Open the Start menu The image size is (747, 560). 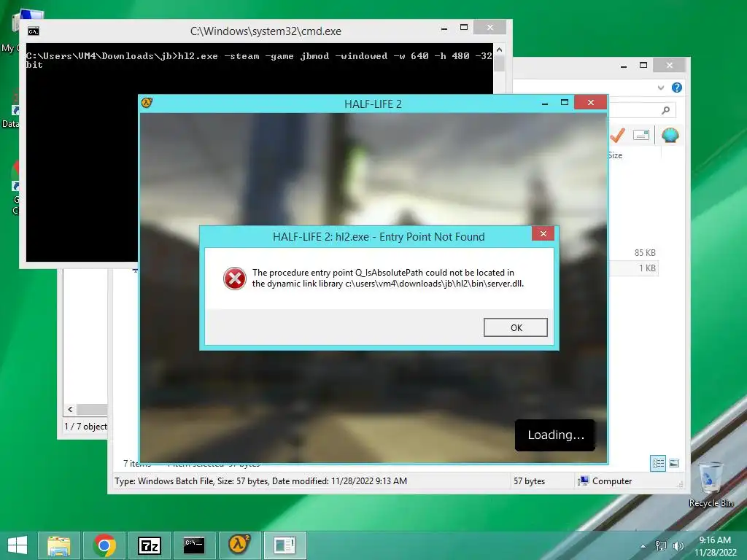click(x=18, y=545)
